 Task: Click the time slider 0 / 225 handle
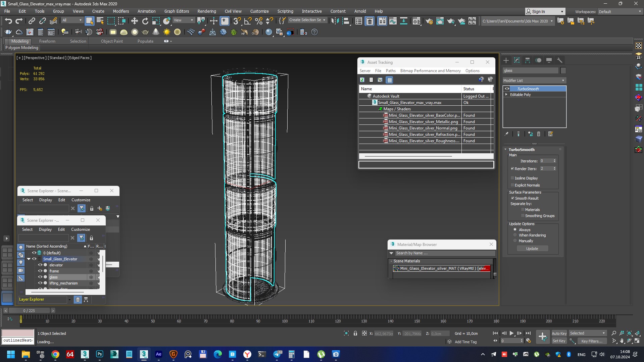tap(29, 311)
